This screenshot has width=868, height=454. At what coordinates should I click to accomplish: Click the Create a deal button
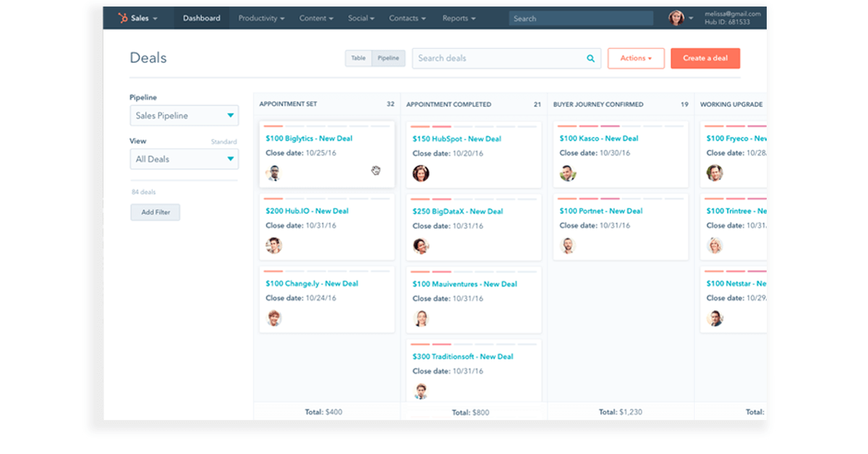[705, 58]
